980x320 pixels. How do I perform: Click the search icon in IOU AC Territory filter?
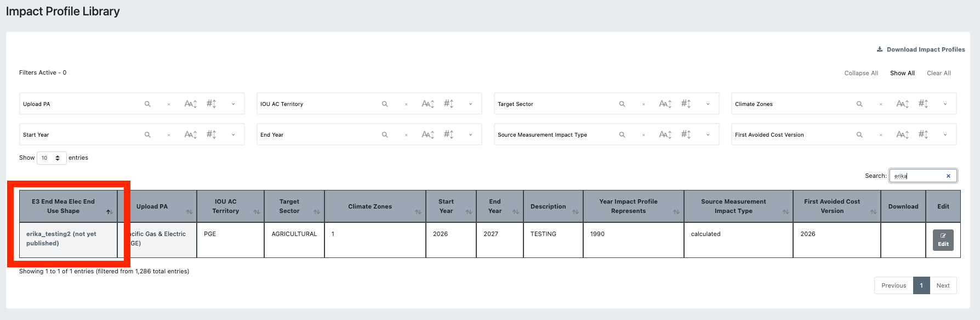click(385, 104)
